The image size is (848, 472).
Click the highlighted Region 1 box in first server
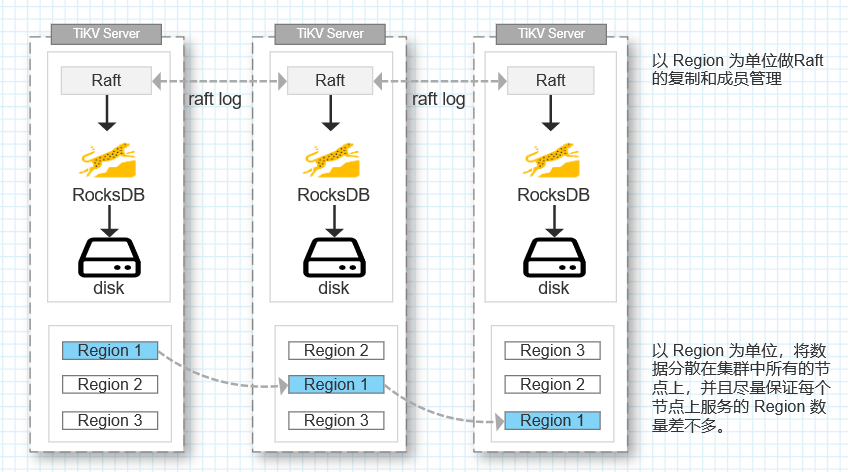point(110,350)
